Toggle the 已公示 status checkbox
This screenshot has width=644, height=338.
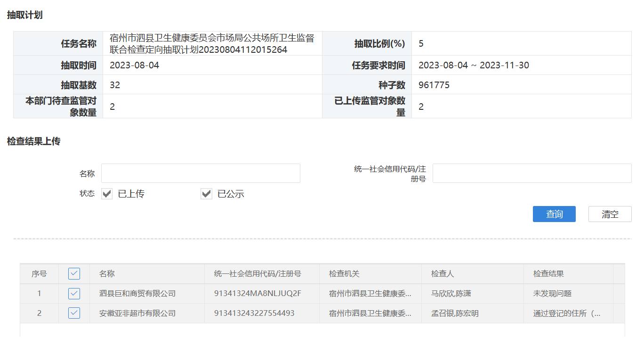point(206,194)
